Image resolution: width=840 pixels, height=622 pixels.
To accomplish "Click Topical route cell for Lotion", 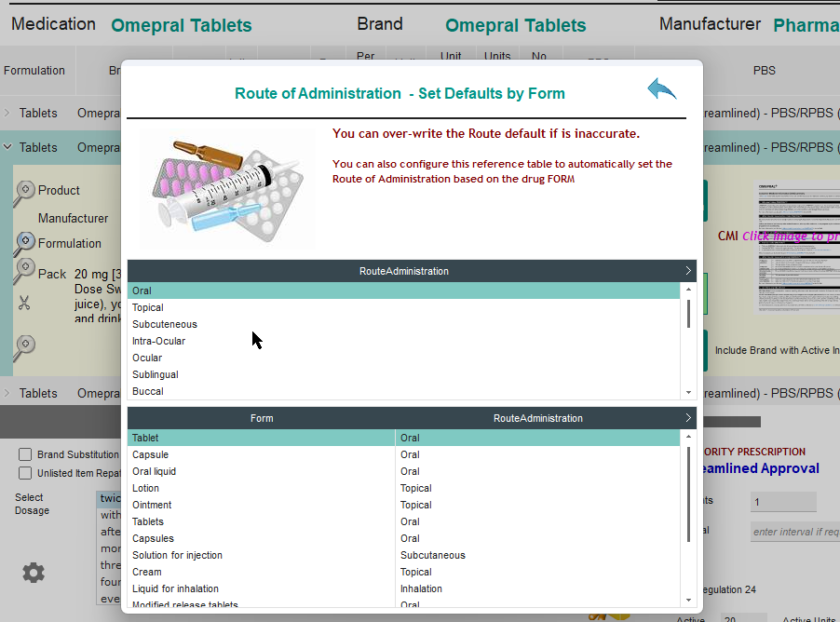I will click(x=538, y=488).
